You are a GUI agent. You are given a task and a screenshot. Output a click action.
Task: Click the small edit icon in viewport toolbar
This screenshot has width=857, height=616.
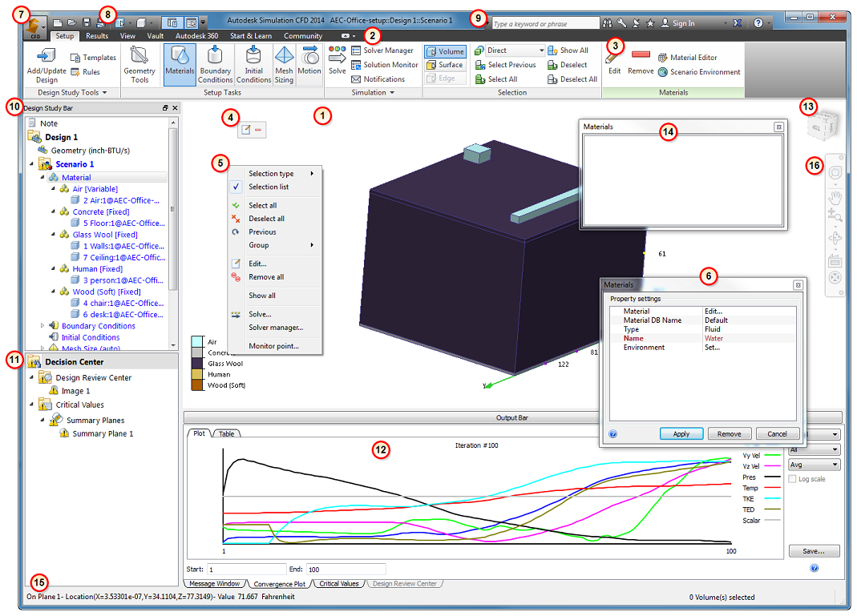[246, 130]
